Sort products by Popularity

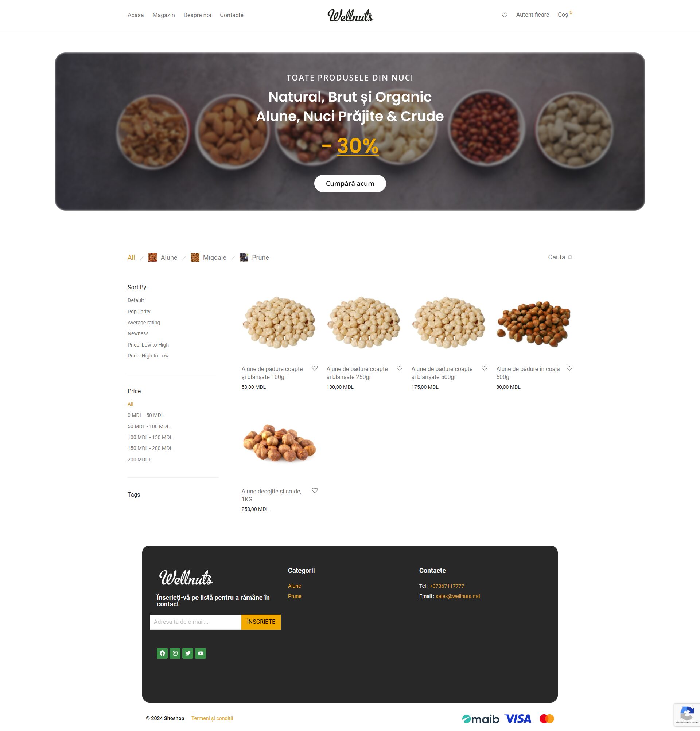pyautogui.click(x=139, y=312)
